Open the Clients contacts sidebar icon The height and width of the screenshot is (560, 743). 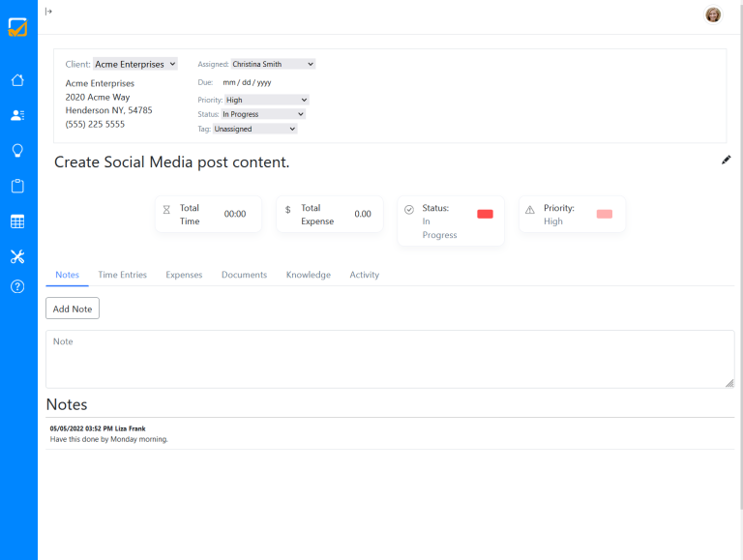point(17,115)
